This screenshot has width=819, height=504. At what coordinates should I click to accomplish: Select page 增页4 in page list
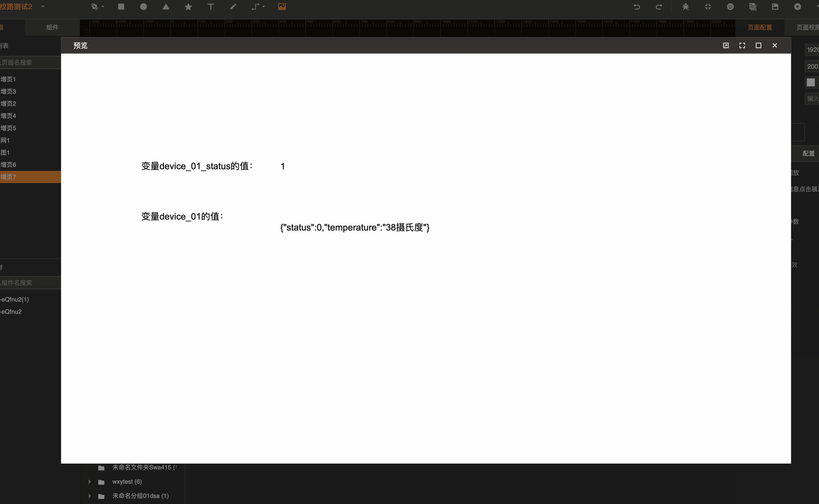tap(30, 116)
